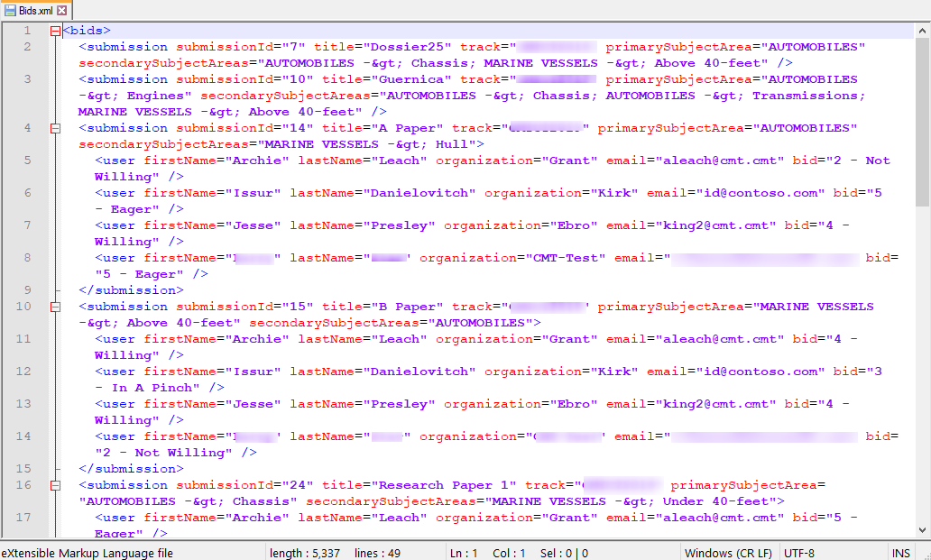Collapse the root bids element fold marker
The height and width of the screenshot is (560, 931).
click(54, 30)
